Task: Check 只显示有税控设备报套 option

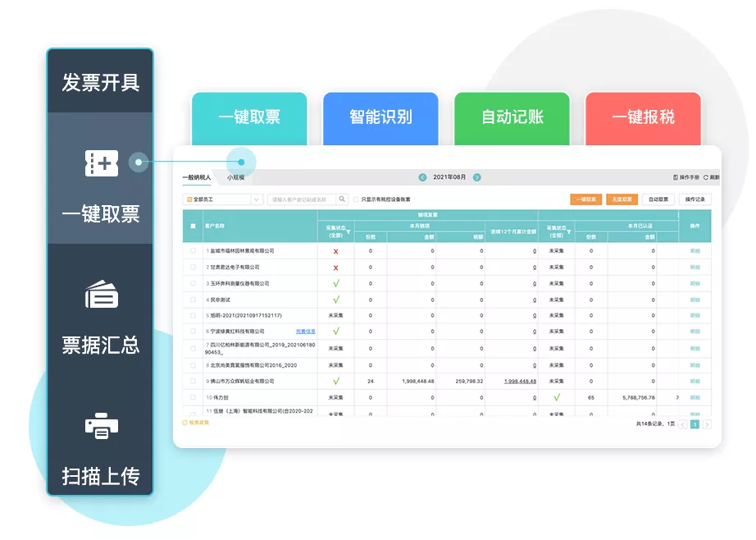Action: point(355,199)
